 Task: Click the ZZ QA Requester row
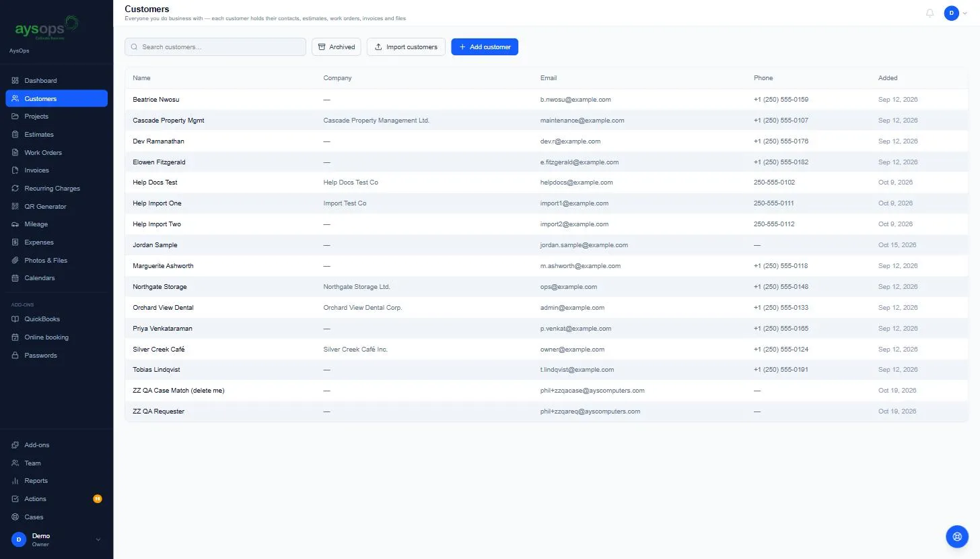click(546, 412)
